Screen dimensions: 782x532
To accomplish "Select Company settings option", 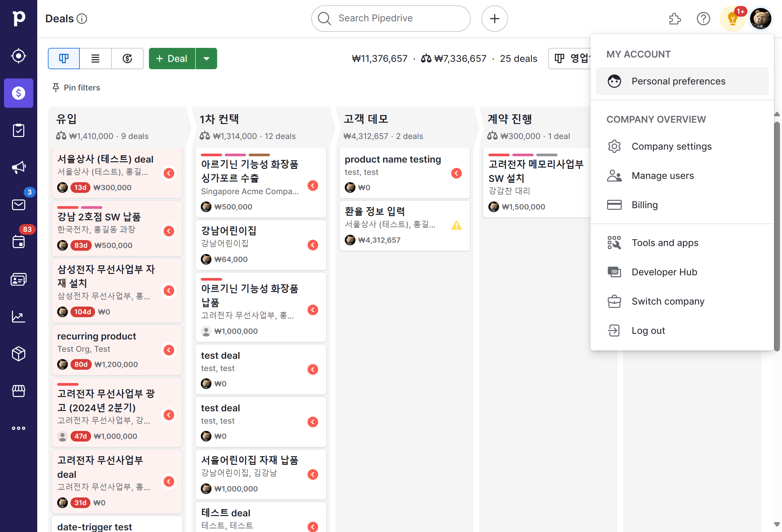I will [672, 146].
